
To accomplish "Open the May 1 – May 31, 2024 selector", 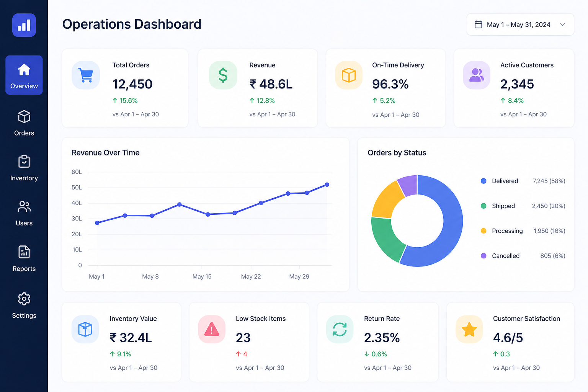I will [520, 24].
